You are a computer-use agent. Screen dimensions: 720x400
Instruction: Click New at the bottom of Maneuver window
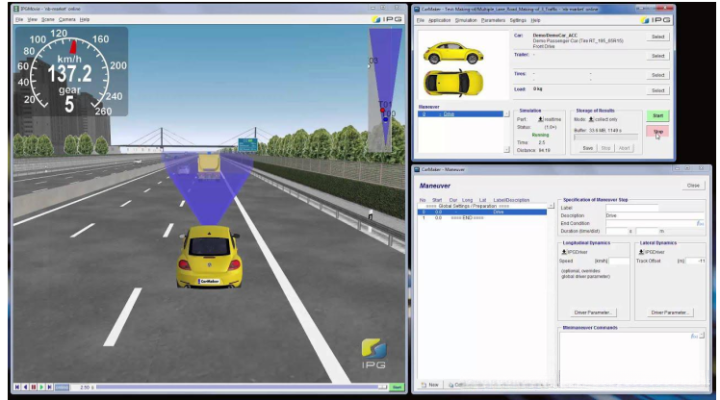point(430,385)
